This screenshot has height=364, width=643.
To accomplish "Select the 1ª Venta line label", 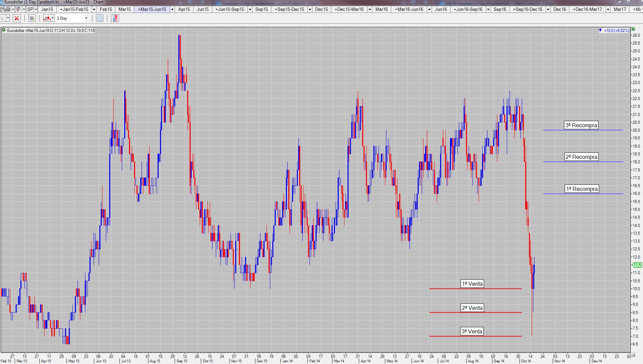I will click(472, 284).
